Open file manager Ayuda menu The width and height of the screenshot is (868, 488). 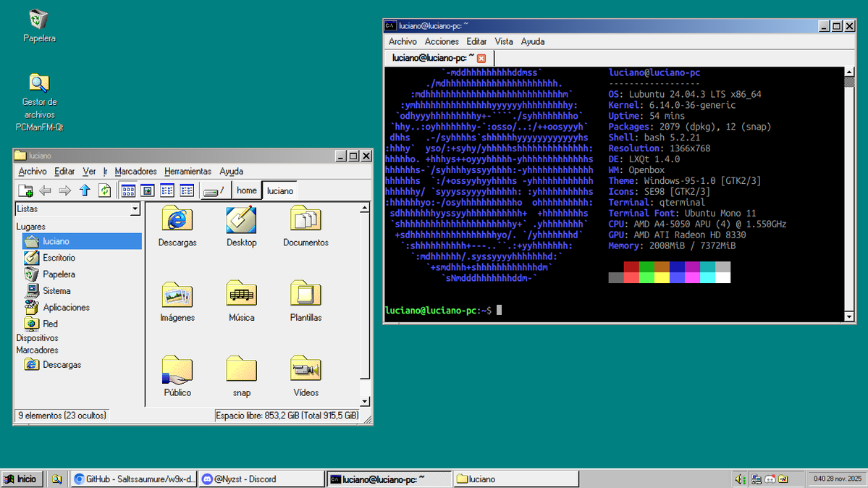click(x=232, y=171)
